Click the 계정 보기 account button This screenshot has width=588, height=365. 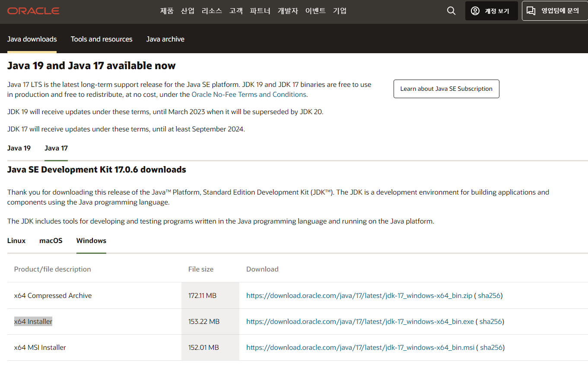pyautogui.click(x=491, y=11)
